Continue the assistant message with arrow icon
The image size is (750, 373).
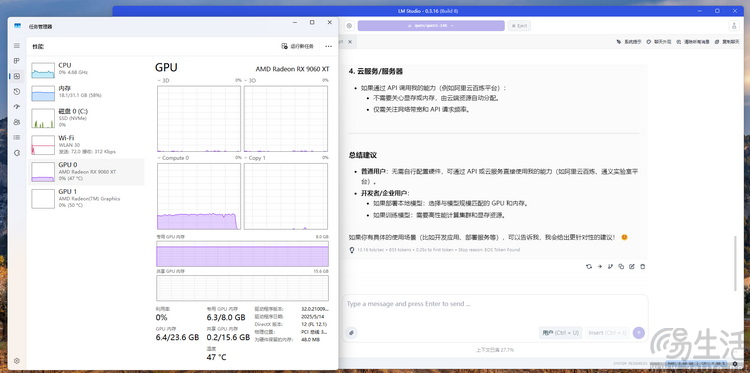(x=600, y=266)
